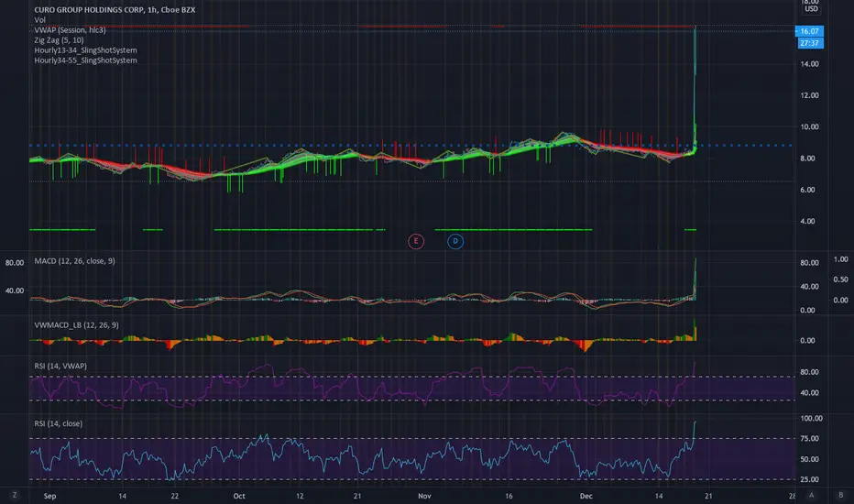
Task: Click the dividend 'D' event marker
Action: pyautogui.click(x=455, y=241)
